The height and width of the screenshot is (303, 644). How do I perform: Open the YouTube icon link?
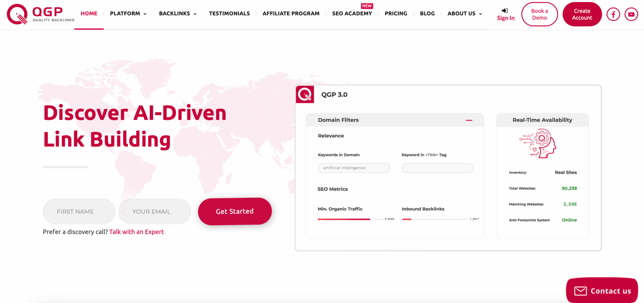(631, 14)
